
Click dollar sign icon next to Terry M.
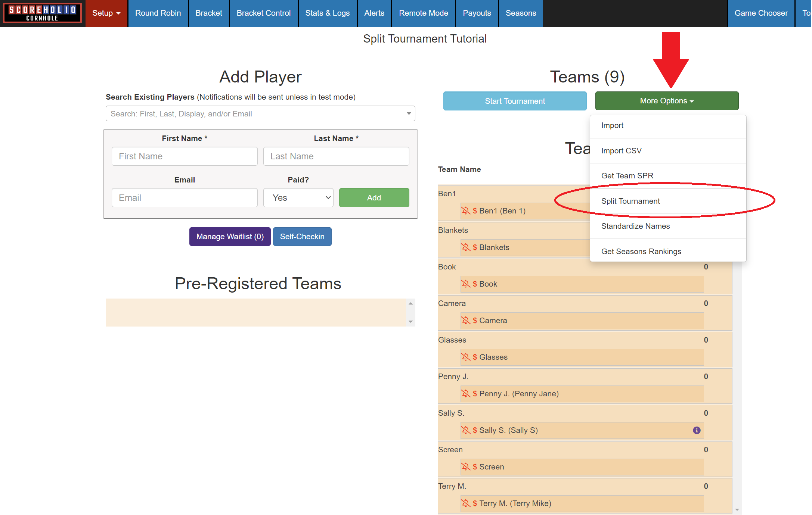point(475,503)
